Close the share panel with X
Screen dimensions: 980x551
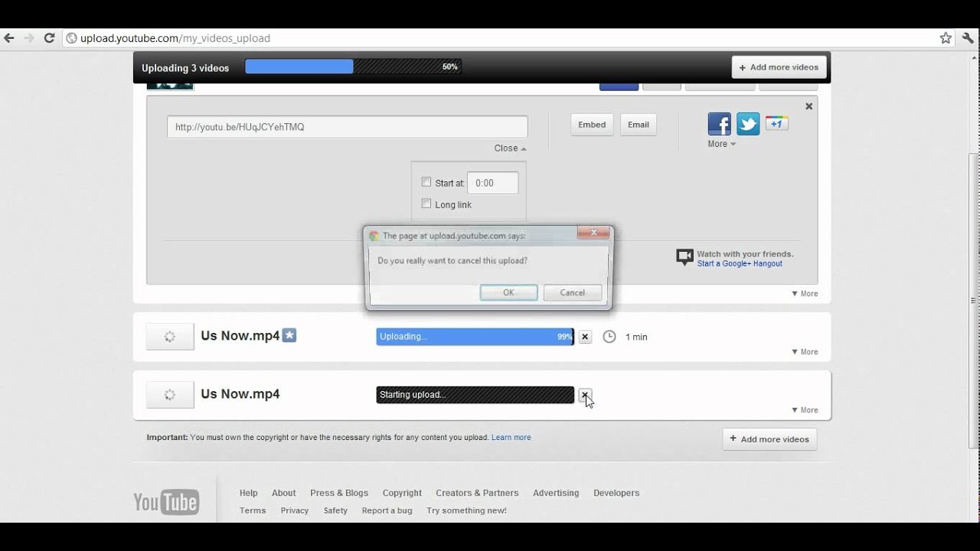click(x=808, y=106)
